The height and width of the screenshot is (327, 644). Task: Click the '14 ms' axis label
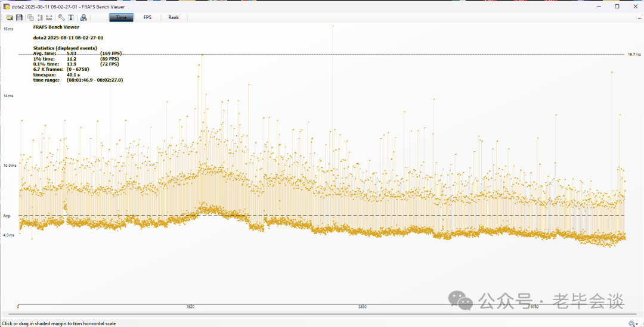(x=8, y=95)
